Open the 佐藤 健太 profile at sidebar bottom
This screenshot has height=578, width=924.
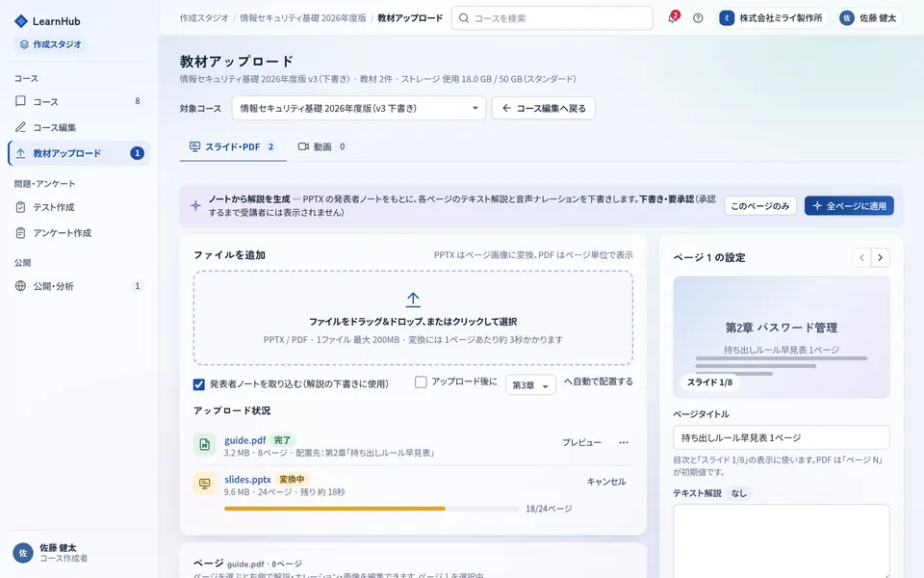tap(79, 553)
